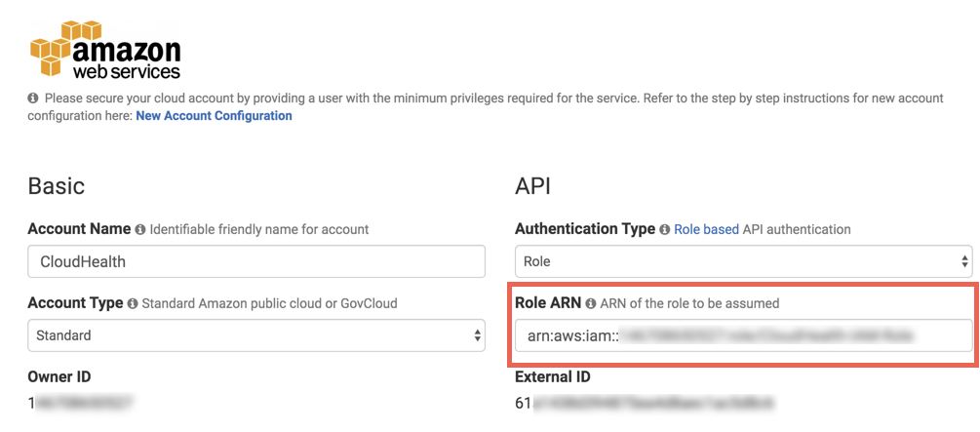Click 'ARN of the role to be assumed' hint

point(689,304)
